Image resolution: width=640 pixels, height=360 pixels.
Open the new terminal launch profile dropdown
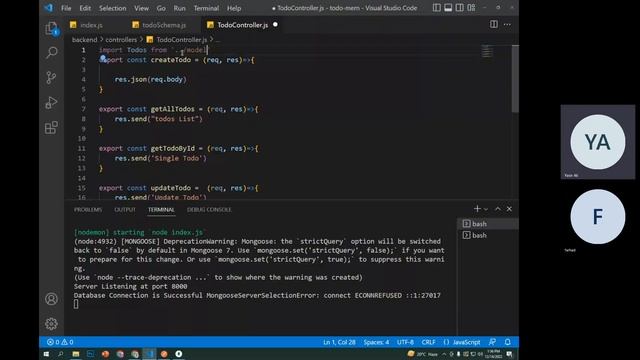(x=486, y=209)
